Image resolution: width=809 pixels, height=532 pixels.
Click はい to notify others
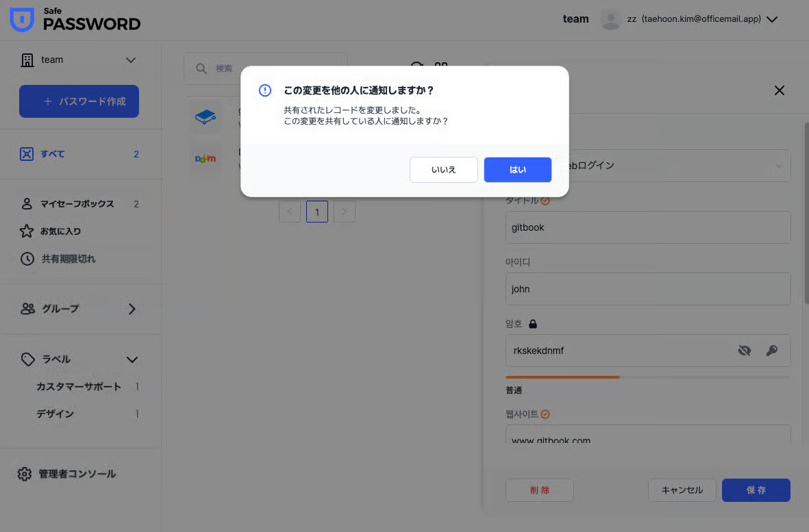(517, 170)
